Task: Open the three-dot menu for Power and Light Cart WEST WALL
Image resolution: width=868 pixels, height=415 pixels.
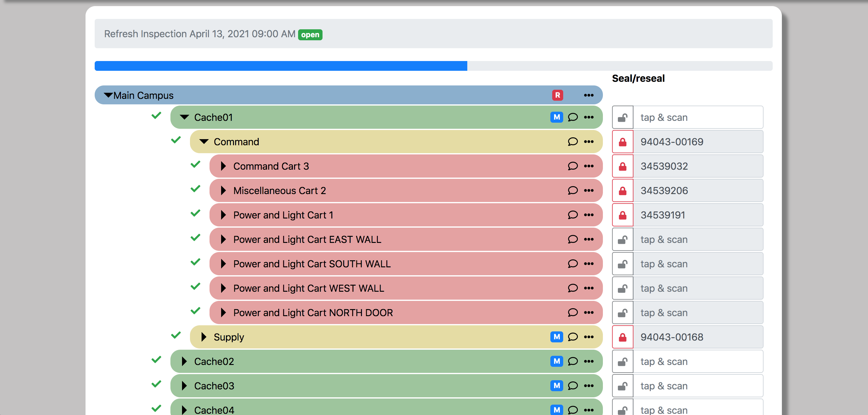Action: 589,288
